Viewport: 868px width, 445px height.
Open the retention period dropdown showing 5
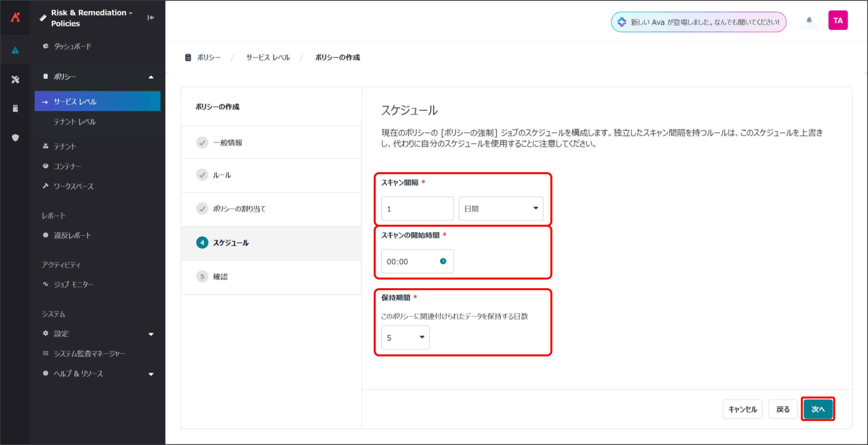(405, 337)
